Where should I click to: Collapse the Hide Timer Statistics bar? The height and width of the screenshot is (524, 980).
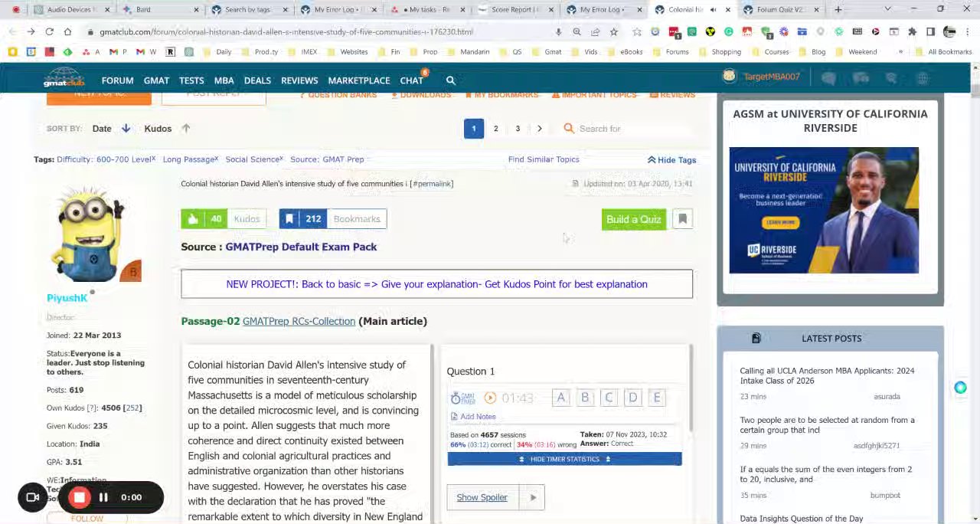tap(564, 459)
